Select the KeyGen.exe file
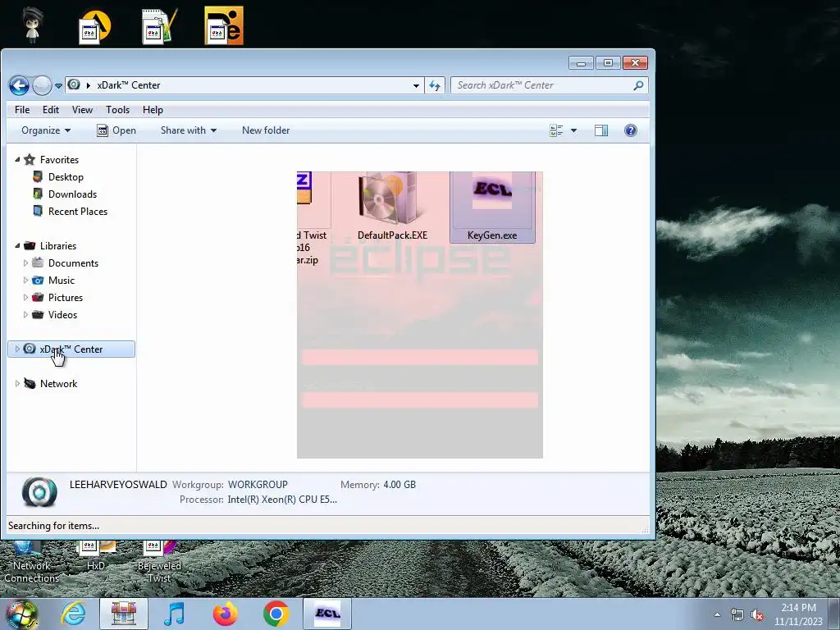This screenshot has width=840, height=630. coord(492,207)
